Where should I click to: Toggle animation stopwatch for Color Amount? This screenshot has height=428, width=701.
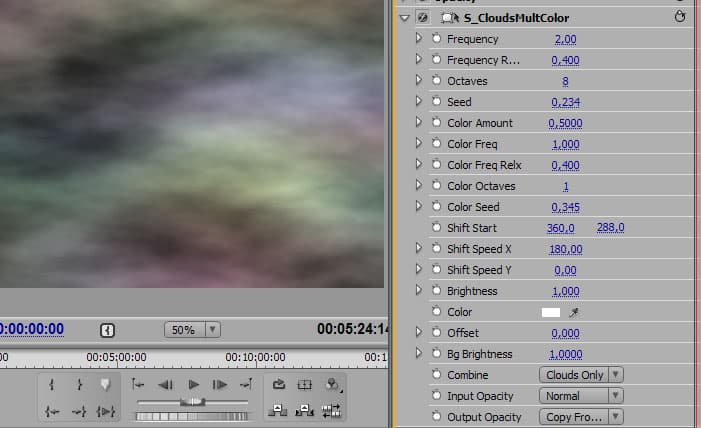pyautogui.click(x=436, y=123)
